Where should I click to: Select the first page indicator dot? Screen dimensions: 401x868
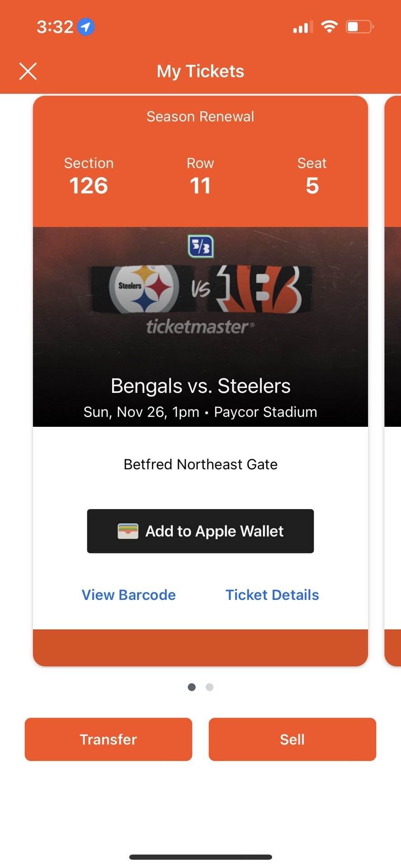point(191,687)
